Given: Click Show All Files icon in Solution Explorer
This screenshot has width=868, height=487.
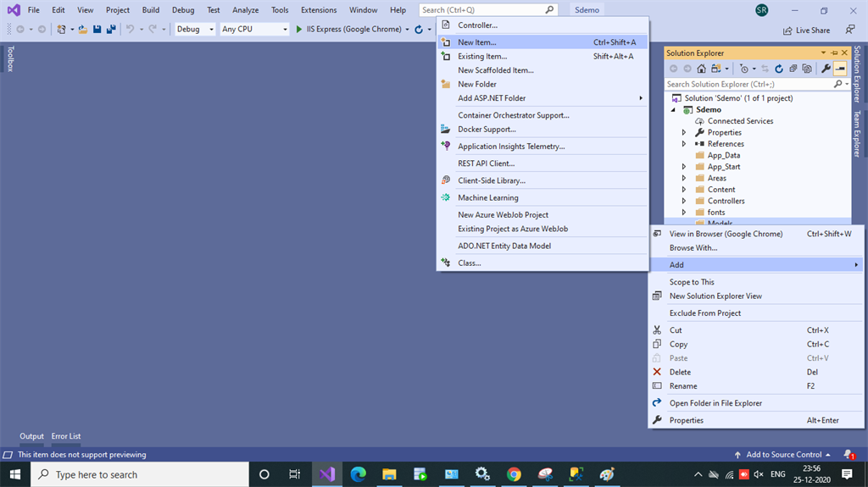Looking at the screenshot, I should click(x=807, y=69).
